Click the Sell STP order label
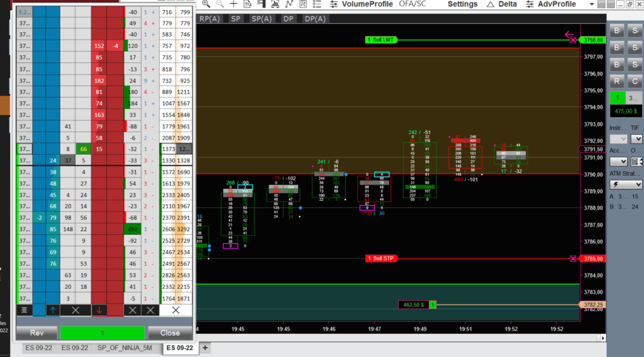 tap(382, 259)
